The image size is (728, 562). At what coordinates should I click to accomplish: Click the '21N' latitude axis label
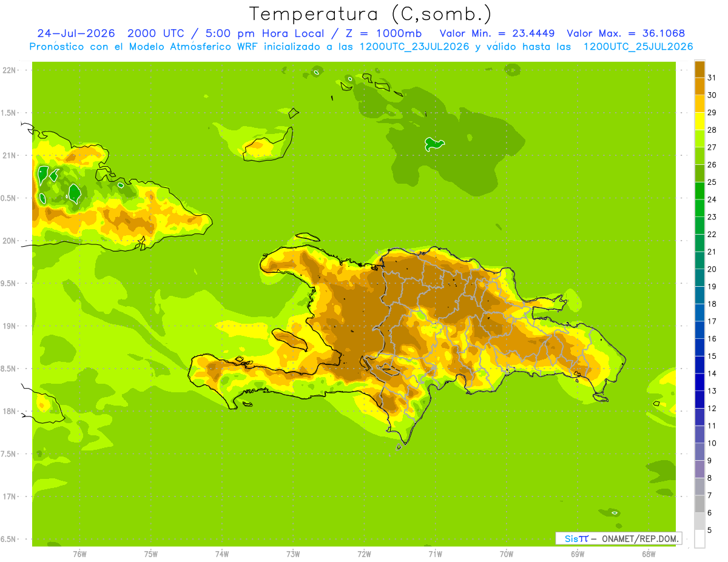(10, 155)
